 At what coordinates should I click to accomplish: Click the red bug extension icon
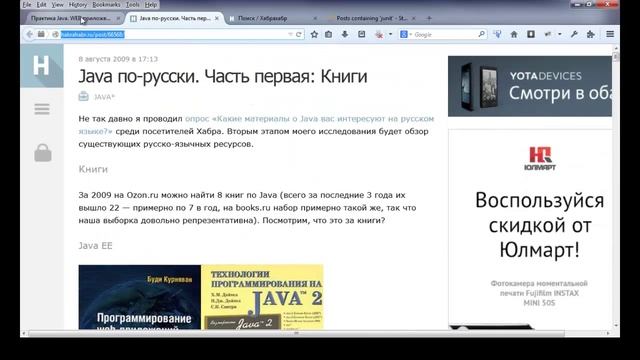tap(379, 35)
